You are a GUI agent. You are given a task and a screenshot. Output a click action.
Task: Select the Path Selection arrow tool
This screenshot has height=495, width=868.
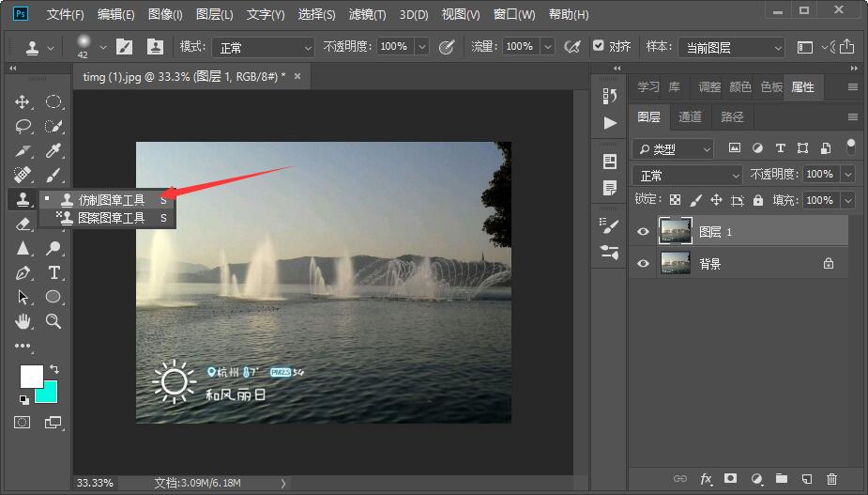click(x=23, y=297)
